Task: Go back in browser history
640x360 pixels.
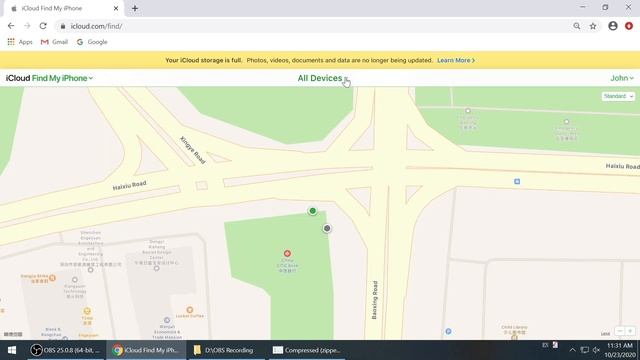Action: (x=11, y=26)
